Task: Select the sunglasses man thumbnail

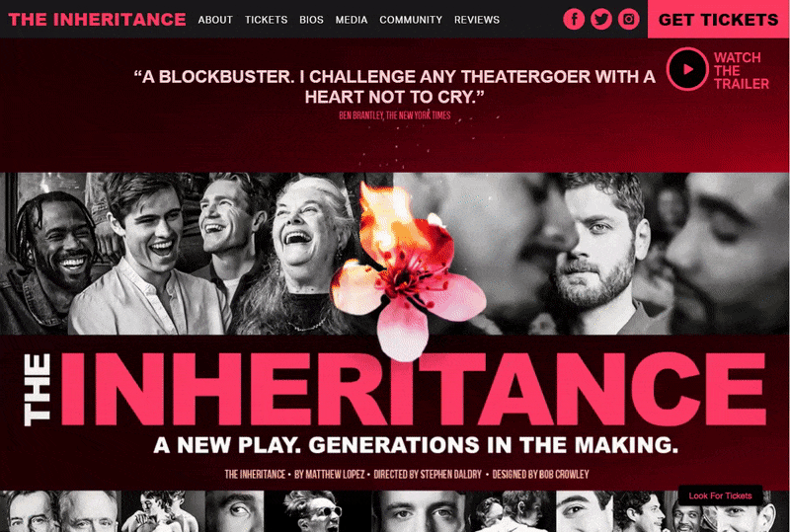Action: [317, 511]
